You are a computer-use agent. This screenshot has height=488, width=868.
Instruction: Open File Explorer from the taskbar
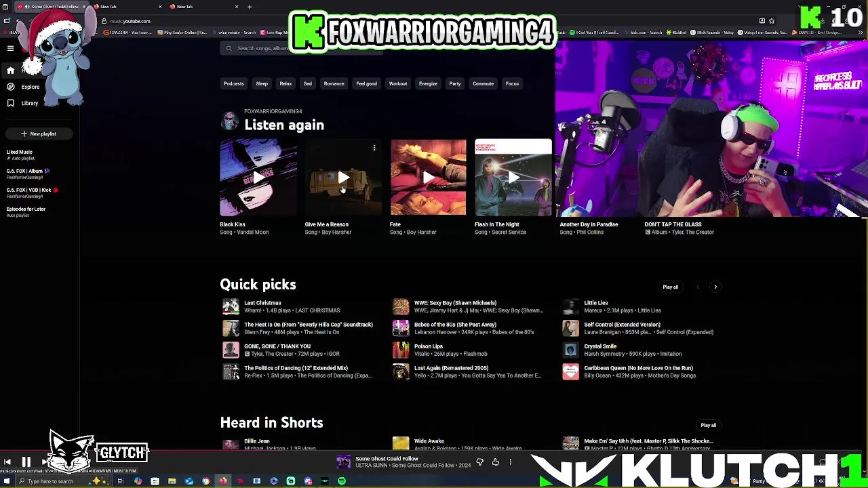coord(172,481)
